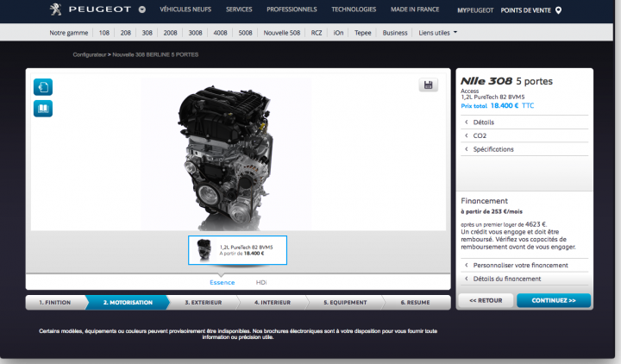Select the 5008 model link

245,33
